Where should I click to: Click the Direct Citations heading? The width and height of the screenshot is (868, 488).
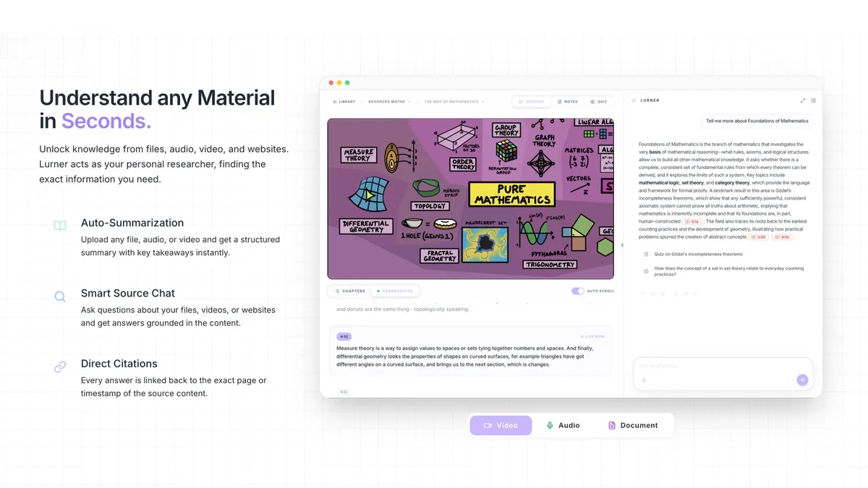point(119,364)
